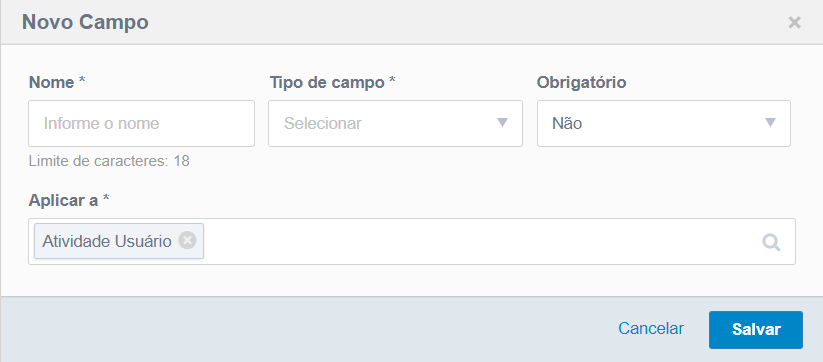This screenshot has height=362, width=823.
Task: Expand the Obrigatório dropdown arrow
Action: pos(770,123)
